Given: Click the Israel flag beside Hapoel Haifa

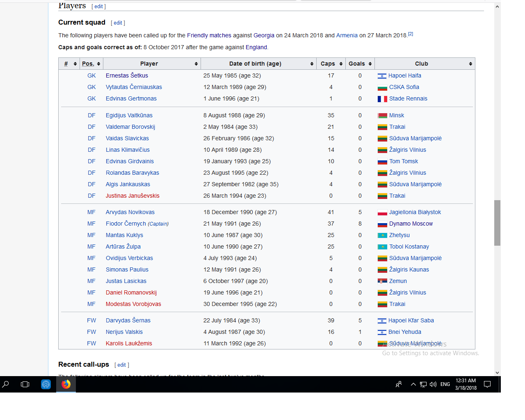Looking at the screenshot, I should [x=382, y=76].
